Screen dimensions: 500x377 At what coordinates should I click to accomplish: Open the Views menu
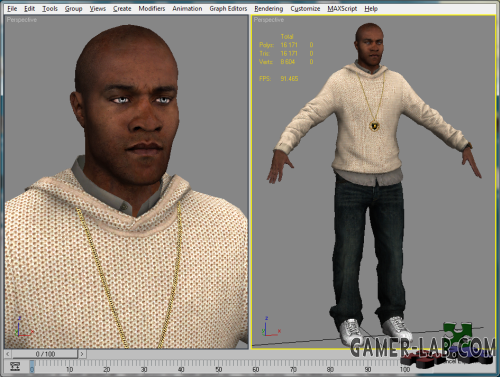(97, 9)
